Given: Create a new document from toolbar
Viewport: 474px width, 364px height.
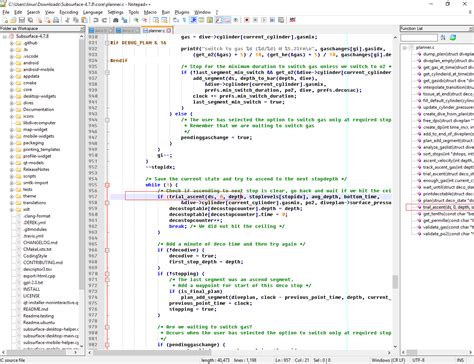Looking at the screenshot, I should click(5, 20).
